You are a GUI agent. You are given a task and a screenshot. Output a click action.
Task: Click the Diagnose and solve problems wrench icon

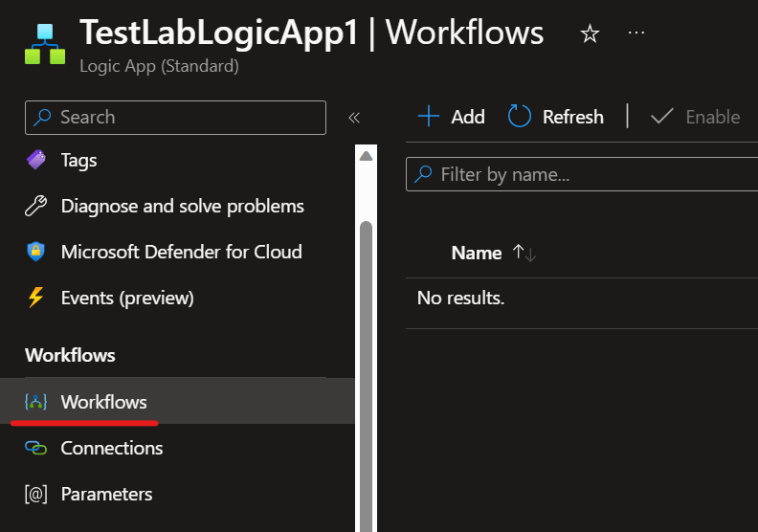click(x=36, y=207)
